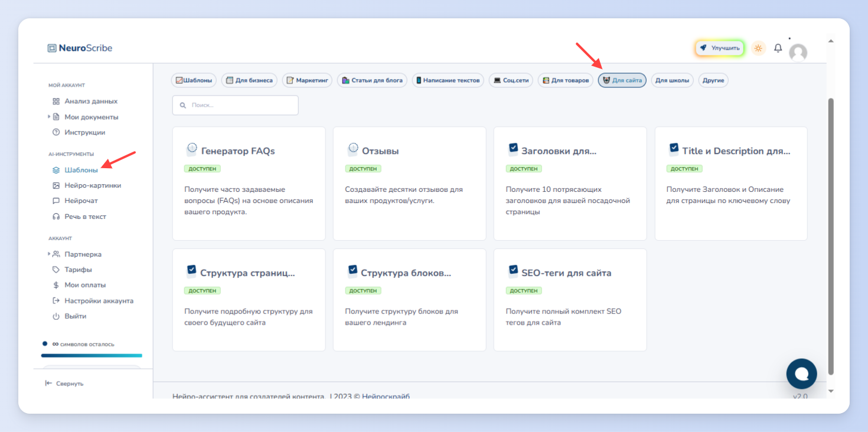Click the Партнерка people icon

coord(56,254)
